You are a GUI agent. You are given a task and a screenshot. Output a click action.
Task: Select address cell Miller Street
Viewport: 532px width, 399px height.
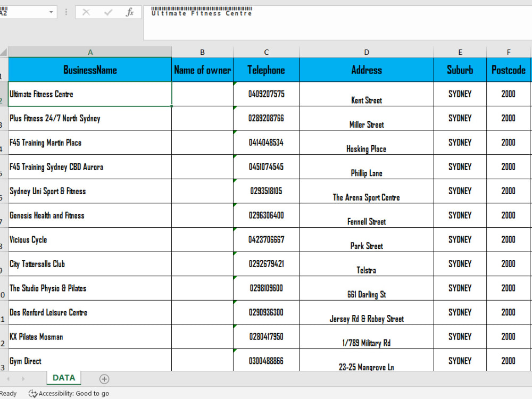pos(367,119)
